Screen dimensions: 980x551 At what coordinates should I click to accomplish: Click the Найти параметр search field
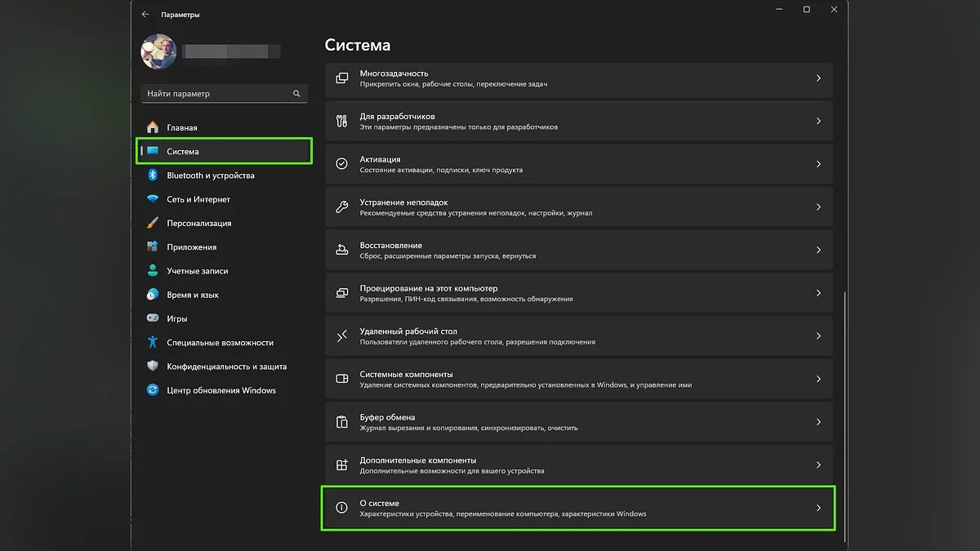pyautogui.click(x=216, y=94)
